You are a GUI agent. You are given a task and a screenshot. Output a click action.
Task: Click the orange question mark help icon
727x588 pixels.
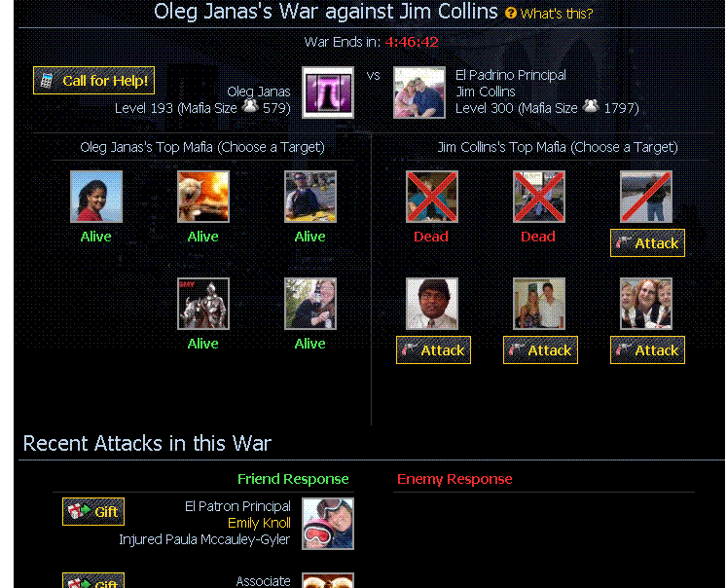(511, 13)
